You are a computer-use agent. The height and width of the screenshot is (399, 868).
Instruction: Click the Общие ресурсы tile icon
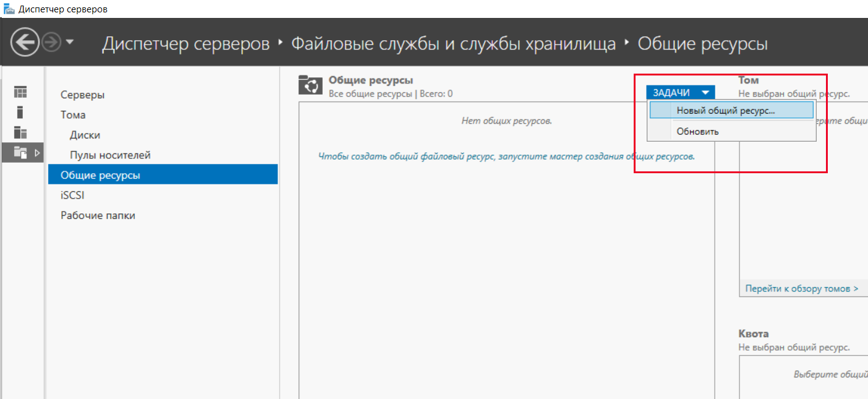pyautogui.click(x=310, y=85)
